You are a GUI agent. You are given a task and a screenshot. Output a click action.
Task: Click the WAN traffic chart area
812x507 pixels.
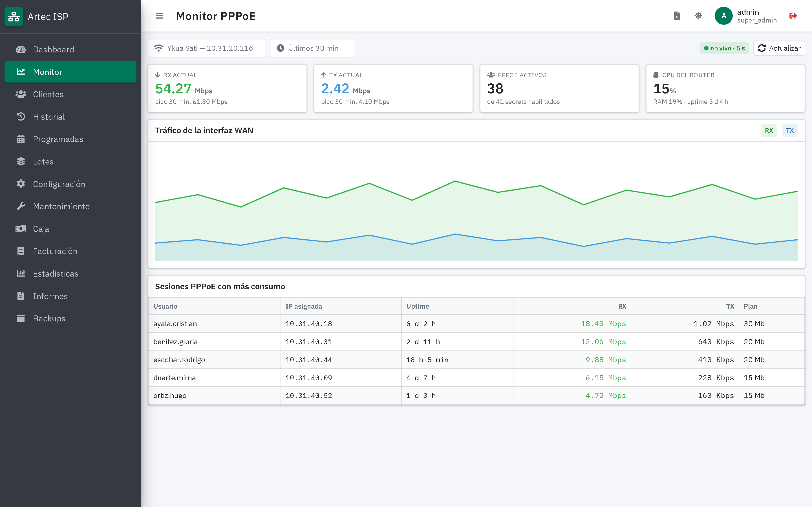click(x=476, y=204)
